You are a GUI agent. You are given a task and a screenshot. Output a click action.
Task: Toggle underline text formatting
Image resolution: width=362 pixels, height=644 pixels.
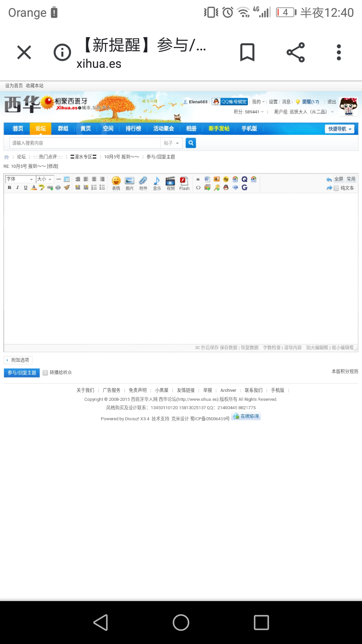[26, 187]
